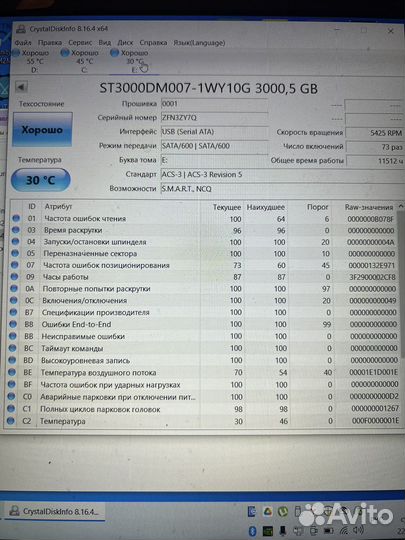The width and height of the screenshot is (405, 540).
Task: Select the Полных циклов парковок головок row
Action: 203,409
